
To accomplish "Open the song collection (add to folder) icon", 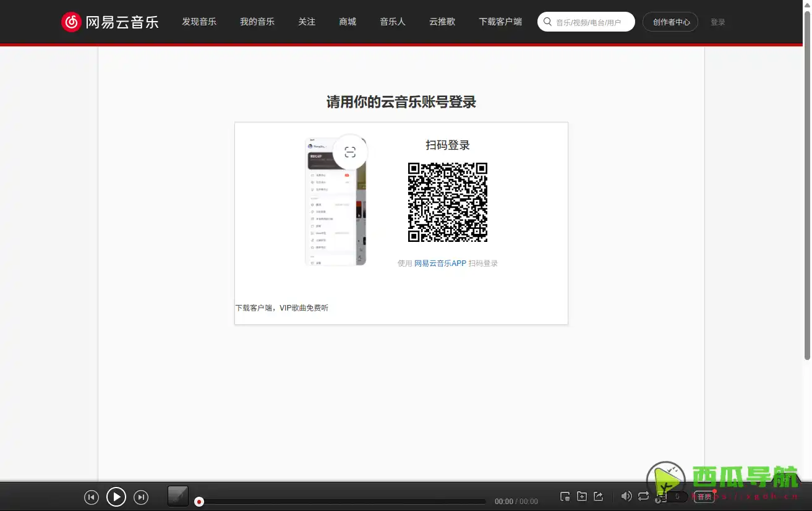I will [x=582, y=496].
